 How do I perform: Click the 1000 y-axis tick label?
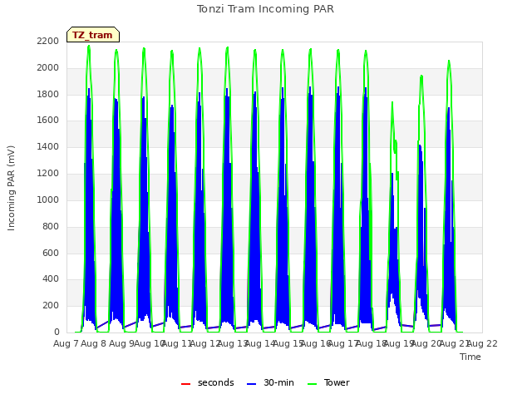click(48, 199)
